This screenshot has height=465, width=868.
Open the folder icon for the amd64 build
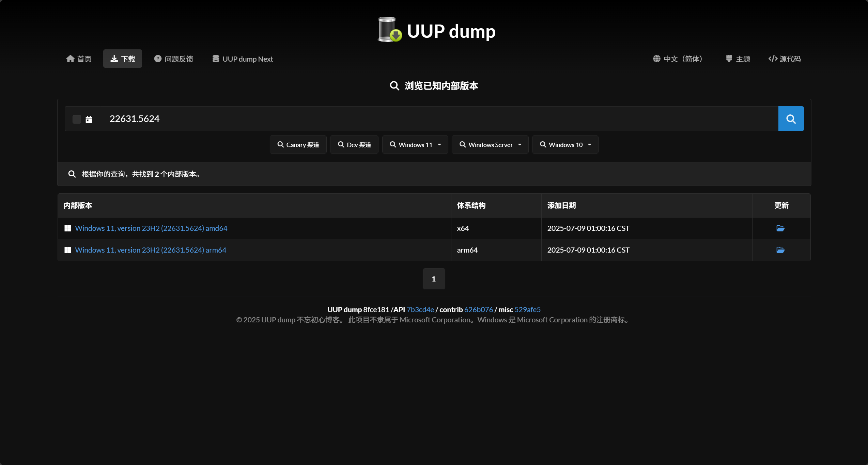point(781,228)
